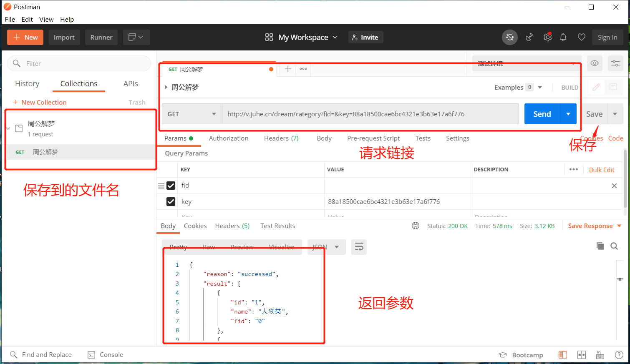Choose the HTTP method GET dropdown

click(192, 114)
